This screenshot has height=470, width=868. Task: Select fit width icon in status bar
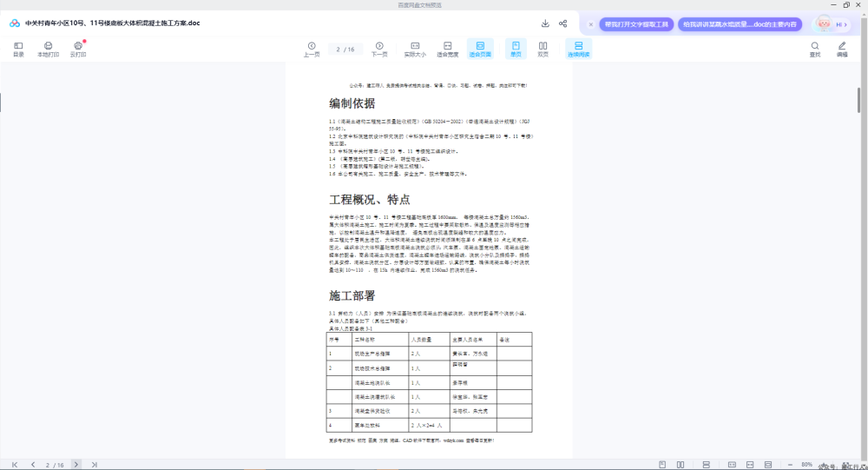[750, 465]
